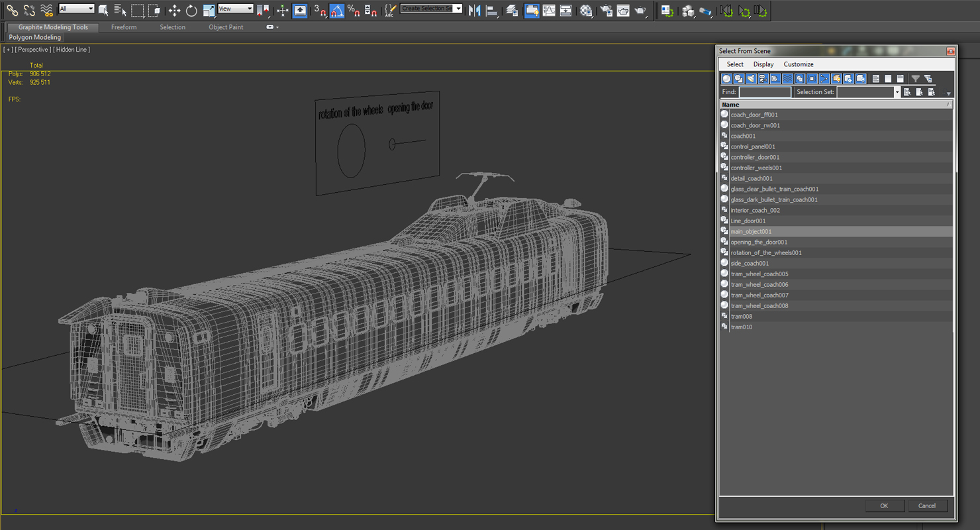980x530 pixels.
Task: Open Select menu in Select From Scene
Action: pos(735,64)
